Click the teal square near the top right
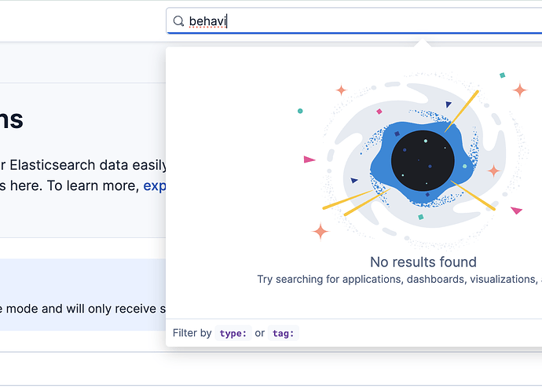 502,75
